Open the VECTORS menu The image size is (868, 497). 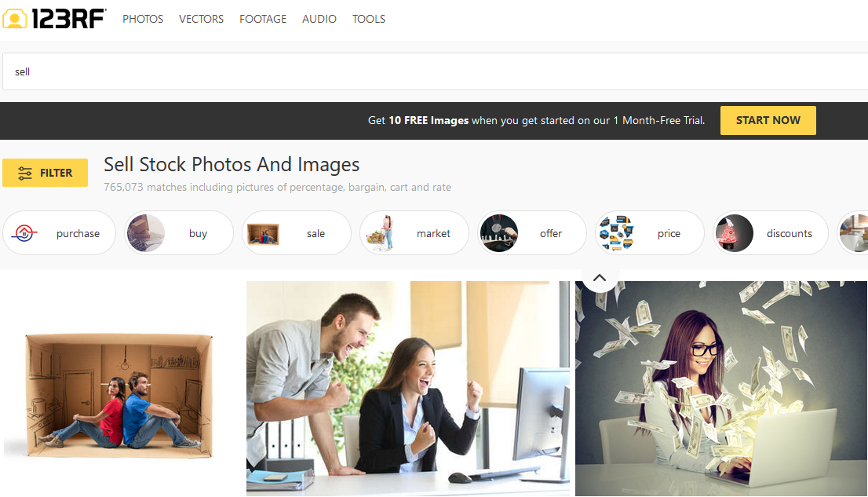(x=201, y=19)
